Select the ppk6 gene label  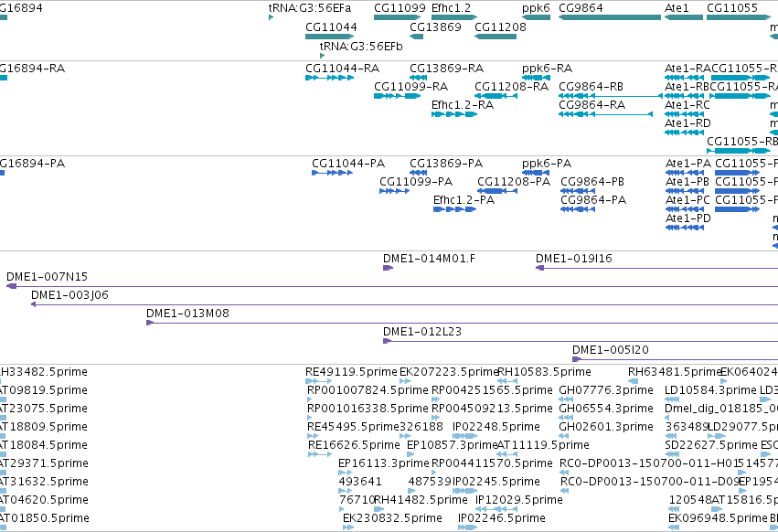tap(536, 8)
